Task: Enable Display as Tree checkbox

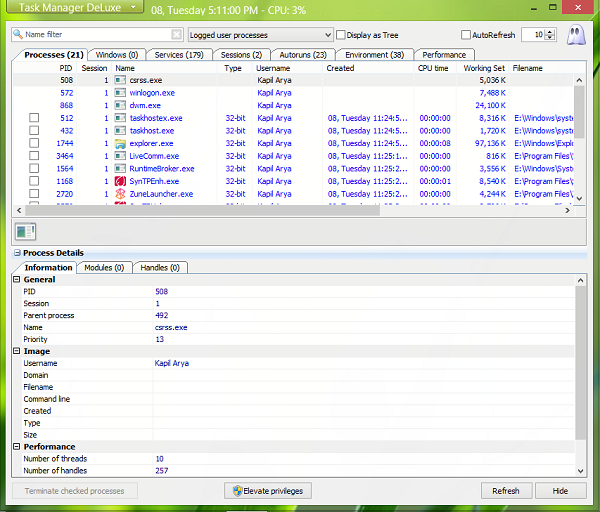Action: [x=341, y=35]
